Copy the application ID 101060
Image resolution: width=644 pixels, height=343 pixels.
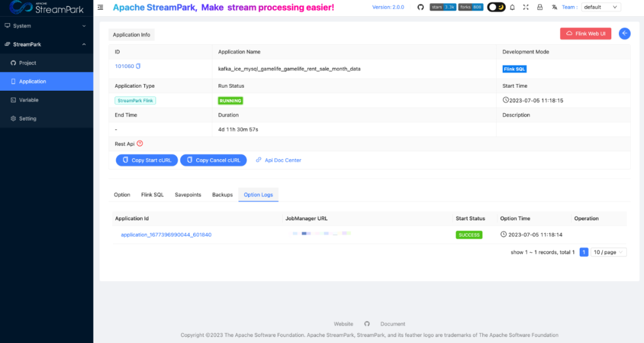(x=138, y=66)
